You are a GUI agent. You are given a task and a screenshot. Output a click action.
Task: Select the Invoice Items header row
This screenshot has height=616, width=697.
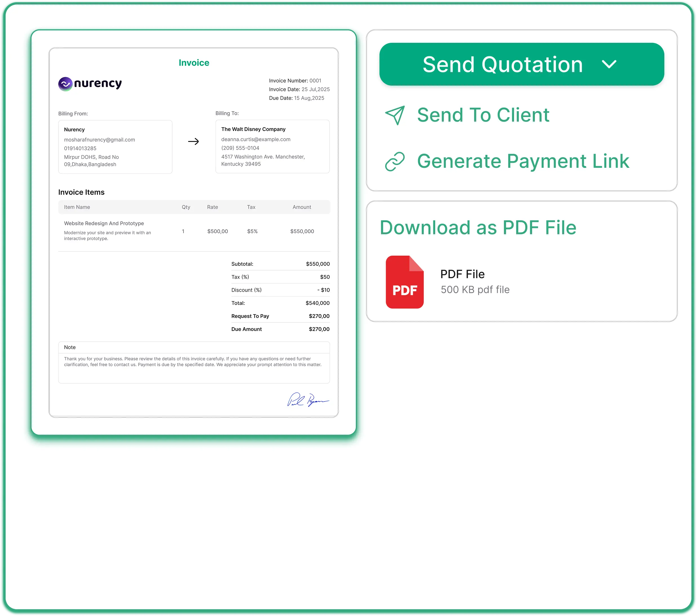194,207
